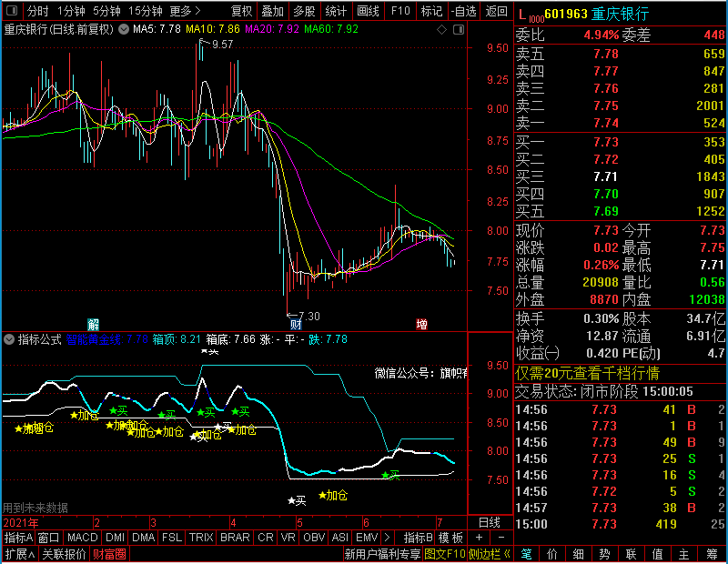Switch indicator to CR
The width and height of the screenshot is (728, 564).
click(266, 538)
